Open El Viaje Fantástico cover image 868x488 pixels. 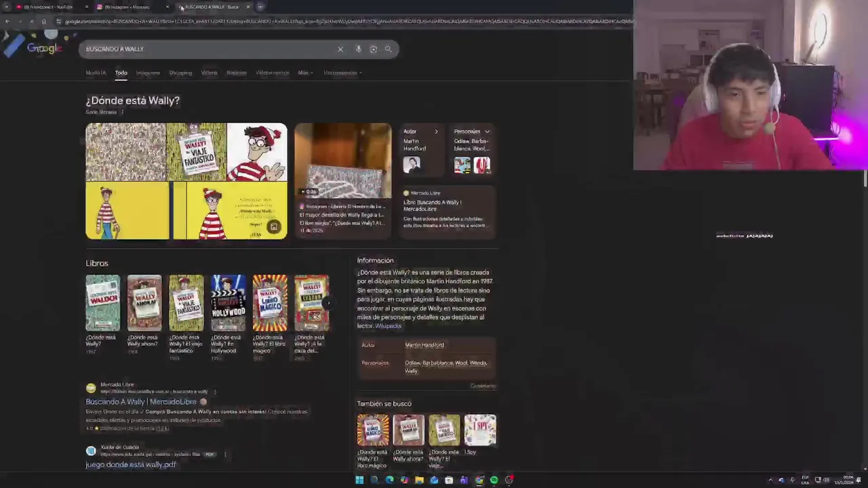tap(196, 152)
